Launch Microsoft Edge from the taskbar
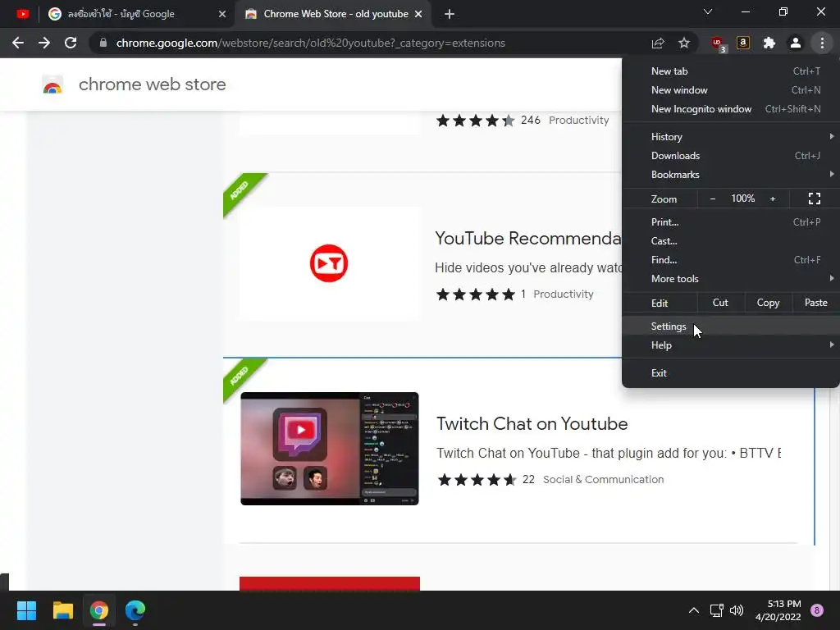The height and width of the screenshot is (630, 840). pyautogui.click(x=135, y=610)
